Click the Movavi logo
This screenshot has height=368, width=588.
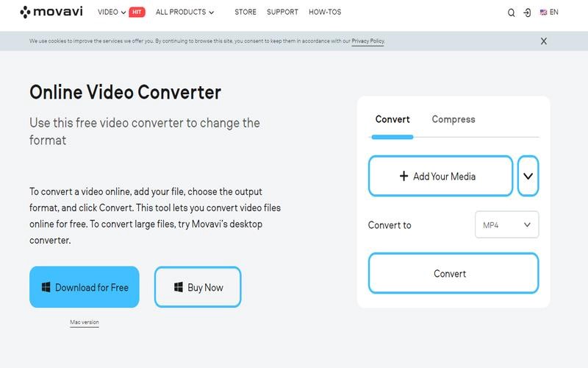pos(51,12)
